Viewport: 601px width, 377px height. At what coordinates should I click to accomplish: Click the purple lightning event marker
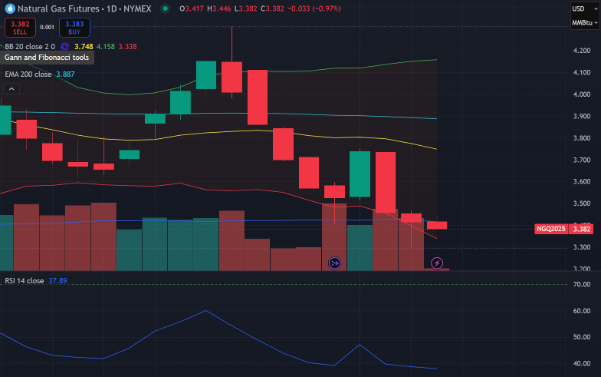(437, 263)
